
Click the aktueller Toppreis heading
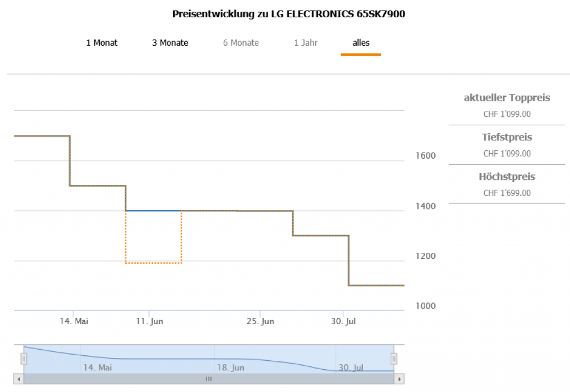click(507, 98)
